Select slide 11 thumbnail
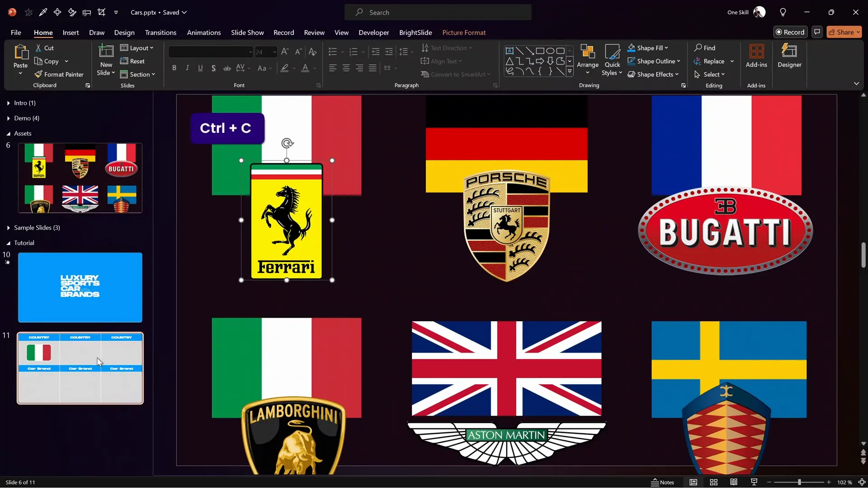The height and width of the screenshot is (488, 868). 80,367
